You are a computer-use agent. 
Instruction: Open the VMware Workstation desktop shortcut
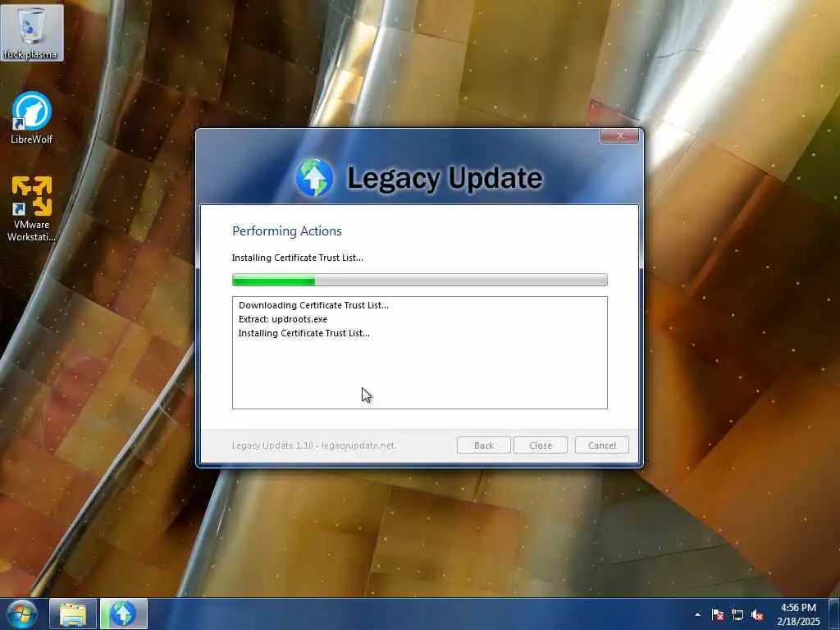[x=32, y=209]
